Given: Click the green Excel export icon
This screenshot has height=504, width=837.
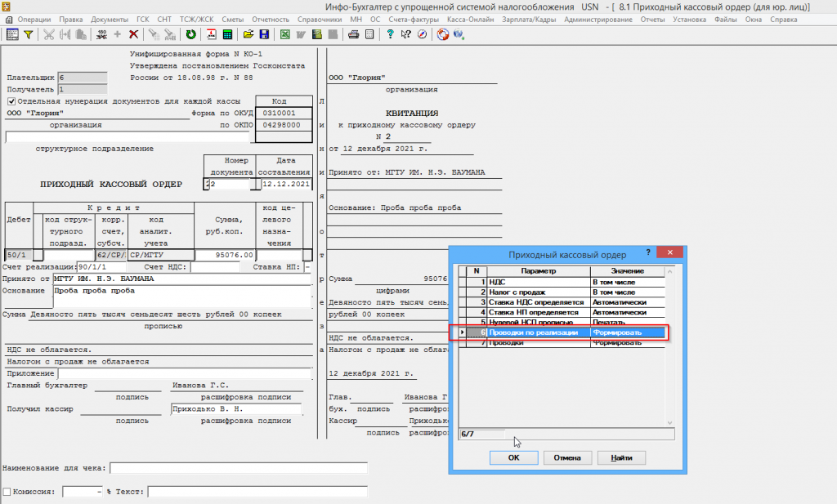Looking at the screenshot, I should 285,34.
